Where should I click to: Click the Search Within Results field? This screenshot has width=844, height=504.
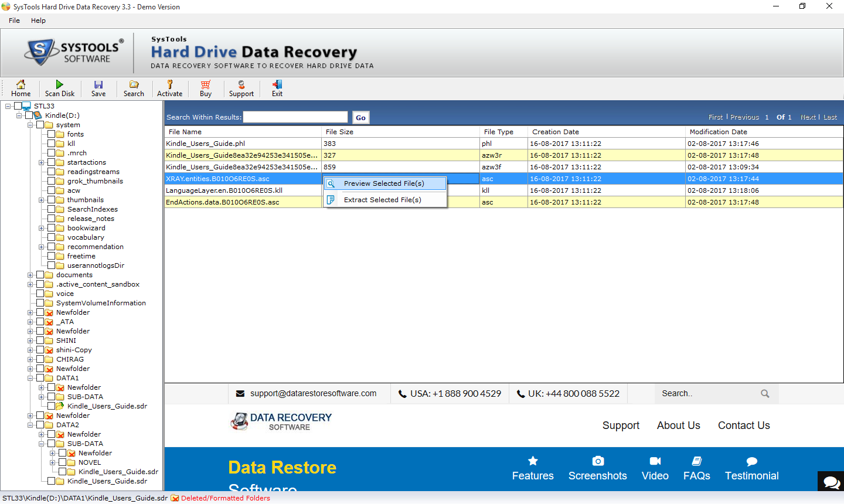click(295, 117)
